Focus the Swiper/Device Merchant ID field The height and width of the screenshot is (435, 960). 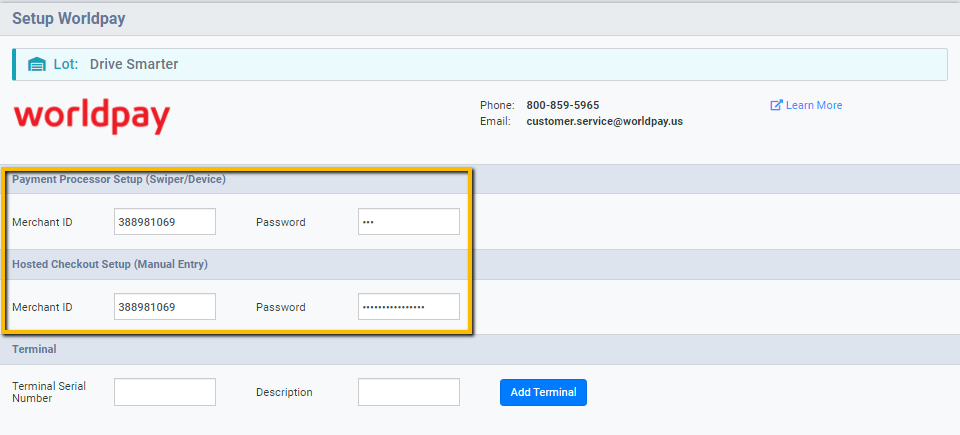click(x=165, y=222)
